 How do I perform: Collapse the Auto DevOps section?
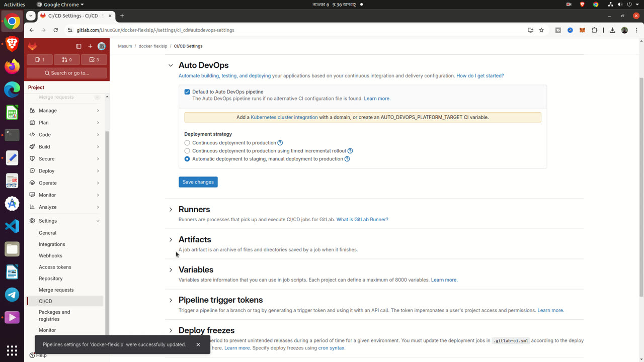click(171, 65)
